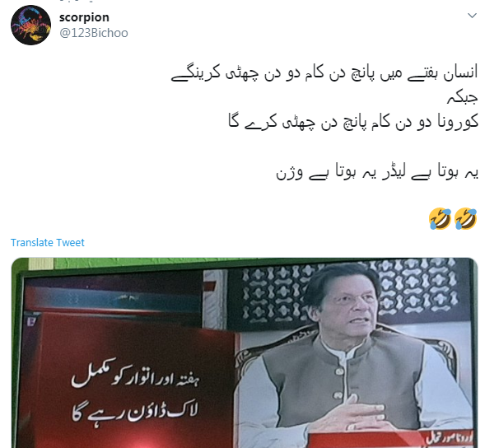Click the red news ticker at image bottom

click(391, 439)
